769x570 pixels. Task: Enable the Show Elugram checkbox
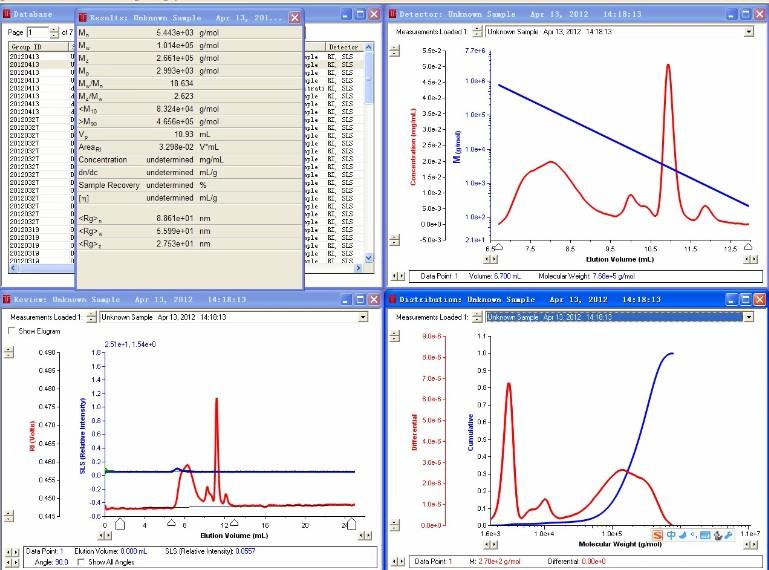[x=11, y=331]
